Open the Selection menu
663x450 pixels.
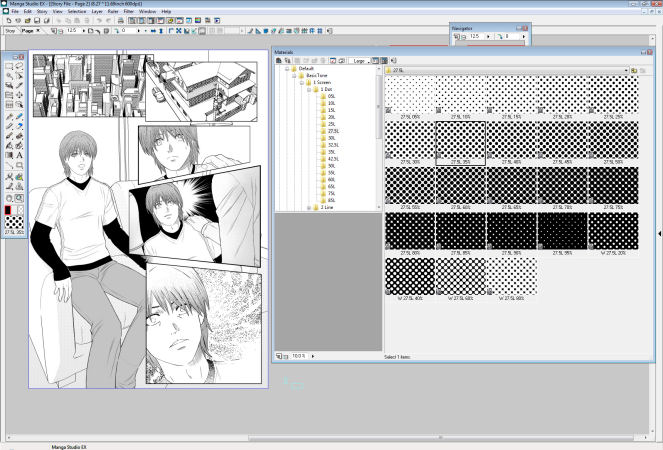(x=77, y=11)
